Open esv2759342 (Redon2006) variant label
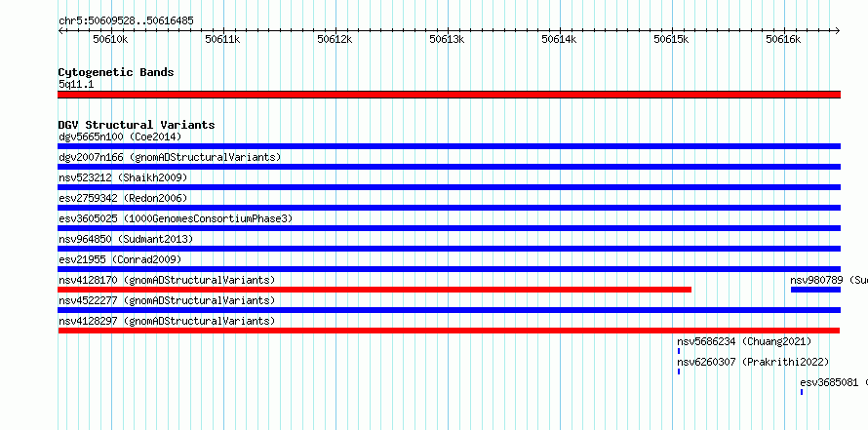 [123, 198]
